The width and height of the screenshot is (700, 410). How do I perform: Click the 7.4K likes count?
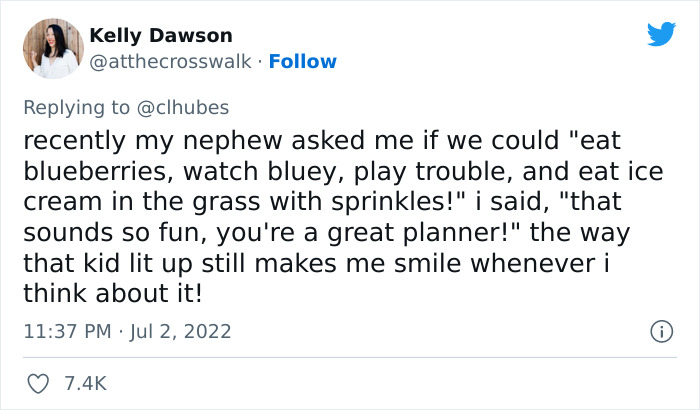click(86, 383)
